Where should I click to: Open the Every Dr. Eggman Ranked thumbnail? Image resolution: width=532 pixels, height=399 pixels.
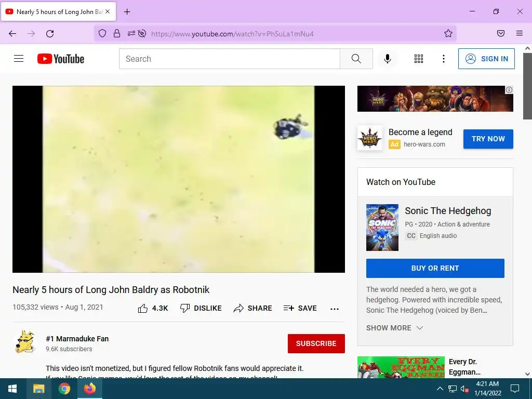(401, 367)
